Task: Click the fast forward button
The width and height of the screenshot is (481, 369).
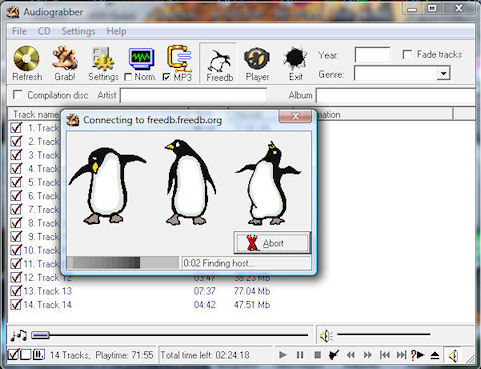Action: click(368, 355)
